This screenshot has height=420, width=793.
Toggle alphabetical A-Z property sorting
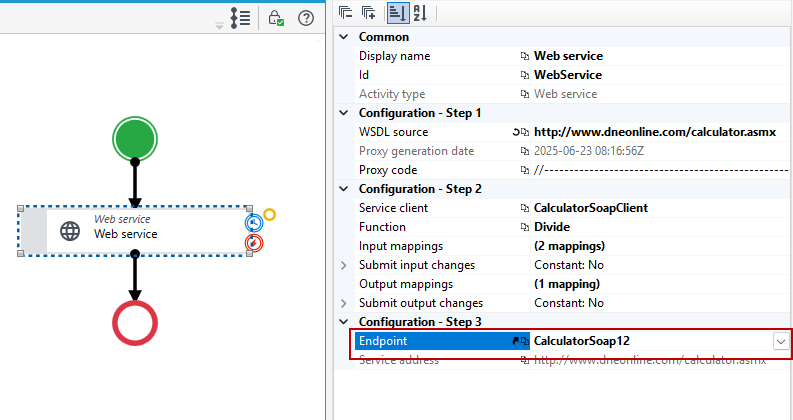pyautogui.click(x=420, y=13)
